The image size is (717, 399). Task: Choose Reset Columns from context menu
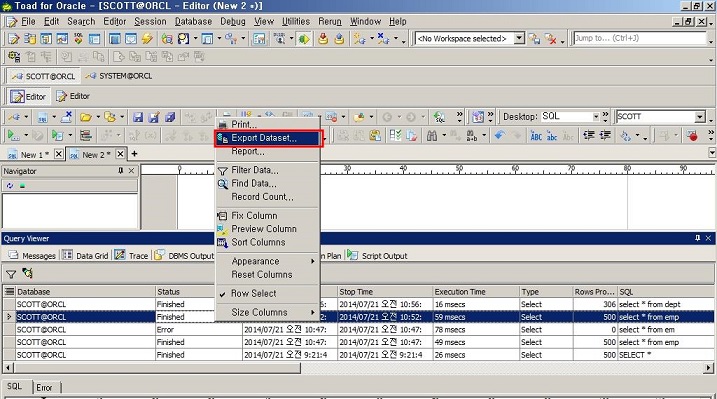[267, 275]
